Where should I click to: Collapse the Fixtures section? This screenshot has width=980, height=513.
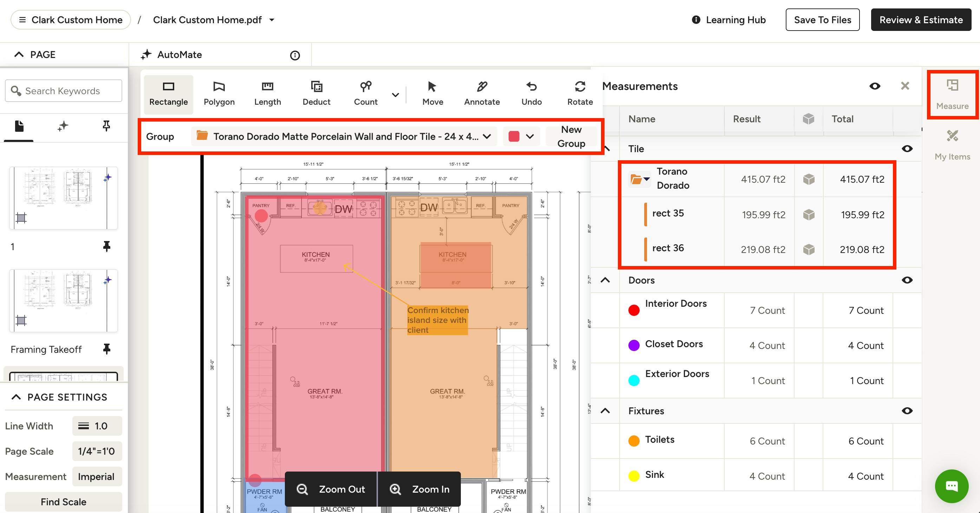click(605, 411)
